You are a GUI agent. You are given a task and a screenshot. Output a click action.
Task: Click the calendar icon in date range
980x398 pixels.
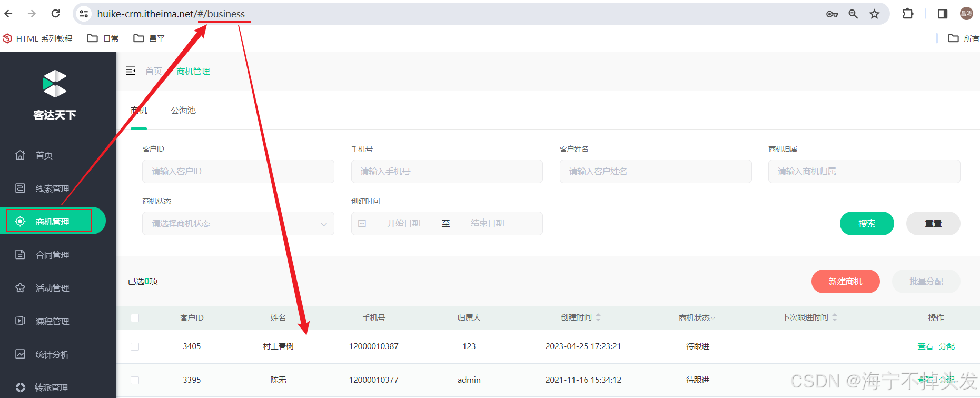362,223
